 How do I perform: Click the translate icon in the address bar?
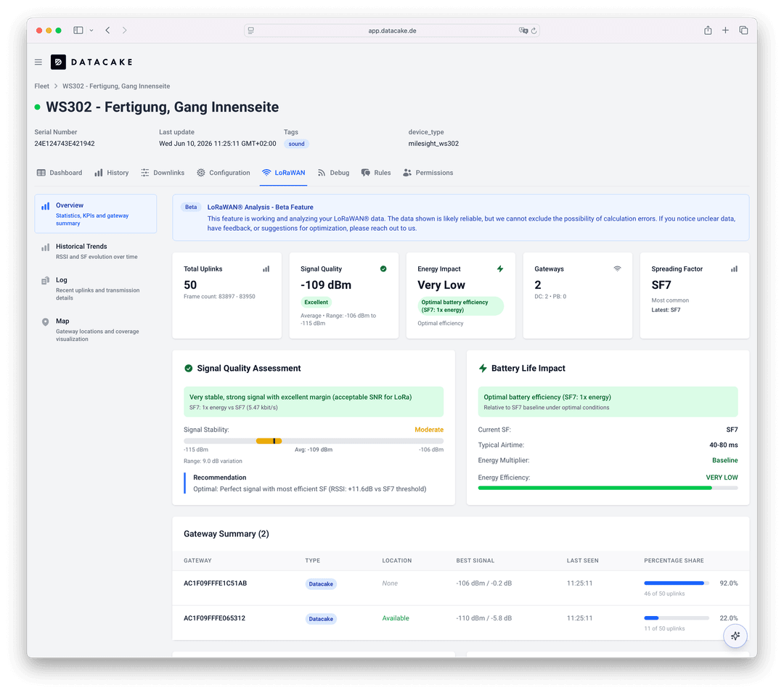(x=523, y=30)
